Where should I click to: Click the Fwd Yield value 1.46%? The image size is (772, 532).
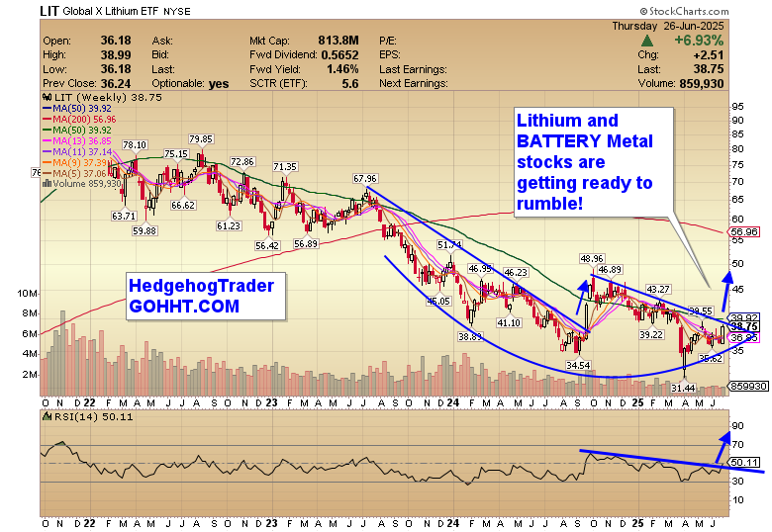tap(342, 69)
